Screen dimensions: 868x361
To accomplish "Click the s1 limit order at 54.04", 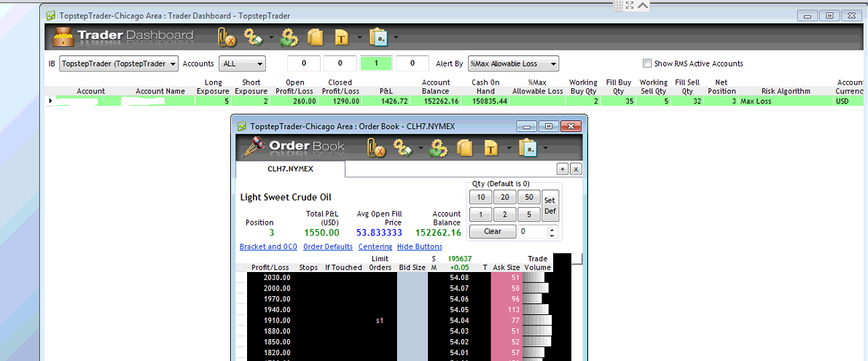I will pyautogui.click(x=380, y=320).
